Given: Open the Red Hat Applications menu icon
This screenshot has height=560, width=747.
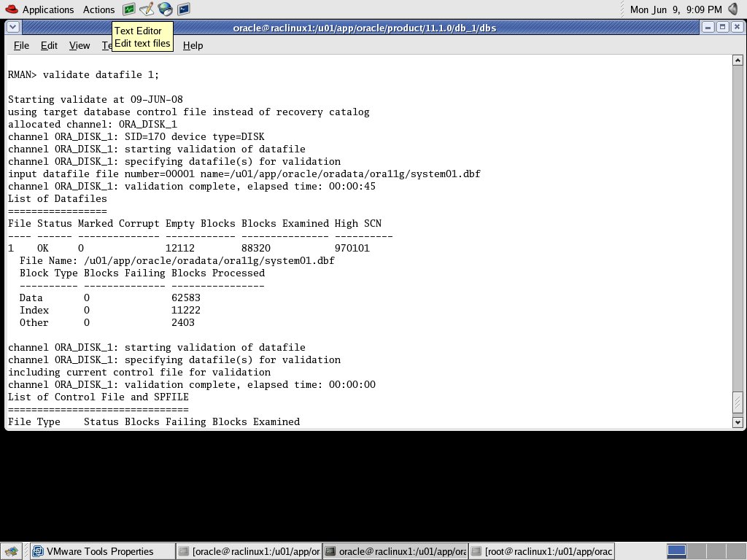Looking at the screenshot, I should (12, 9).
